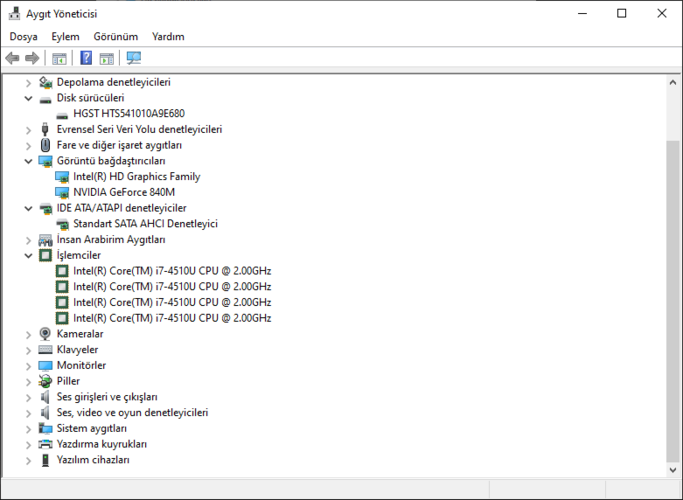Click the icon beside Intel(R) HD Graphics Family
Screen dimensions: 683x500
pos(62,177)
